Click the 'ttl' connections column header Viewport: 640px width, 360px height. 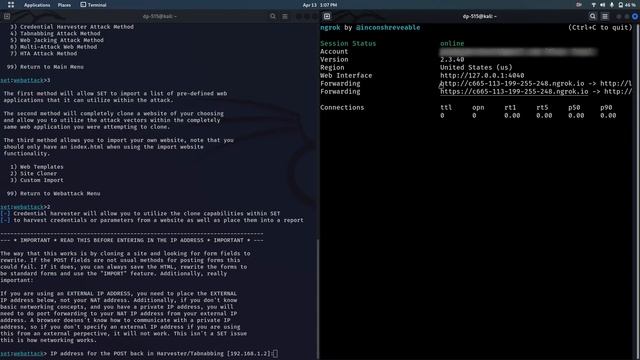pos(446,107)
